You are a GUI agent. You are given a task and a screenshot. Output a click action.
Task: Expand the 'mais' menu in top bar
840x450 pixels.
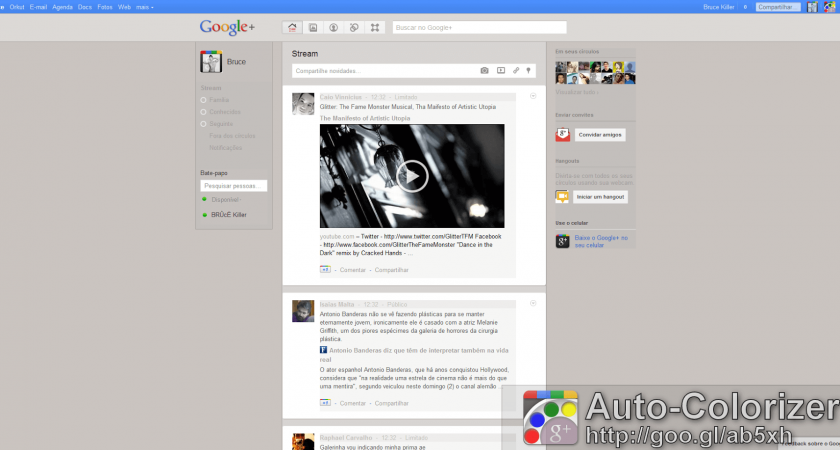pyautogui.click(x=145, y=7)
